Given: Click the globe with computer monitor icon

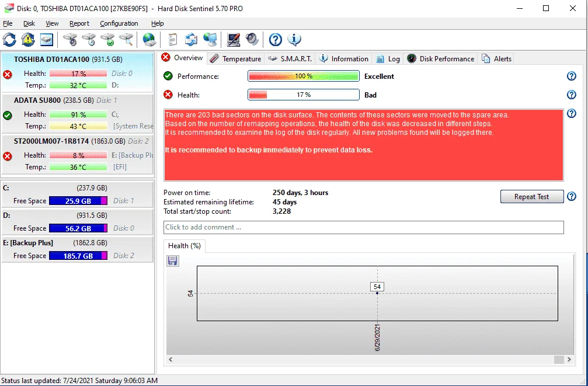Looking at the screenshot, I should (x=210, y=39).
